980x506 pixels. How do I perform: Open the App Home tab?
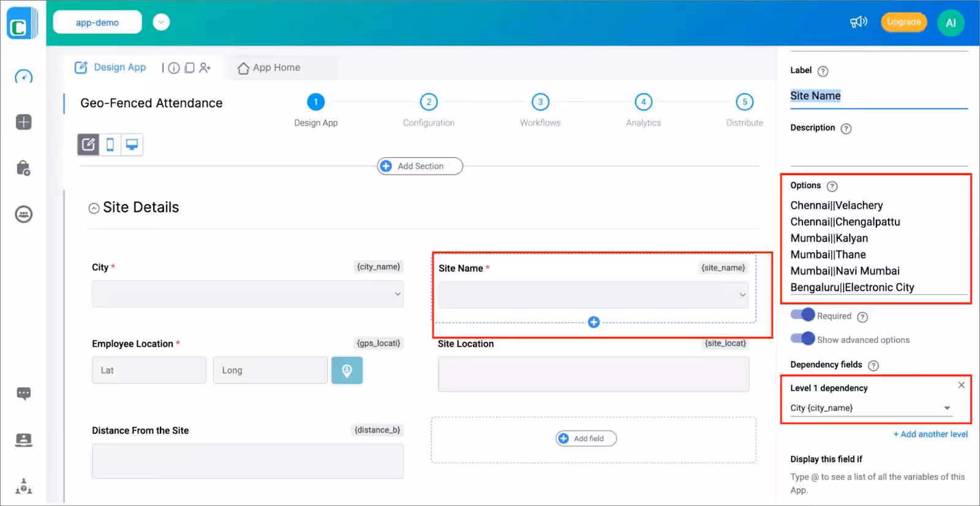[269, 67]
